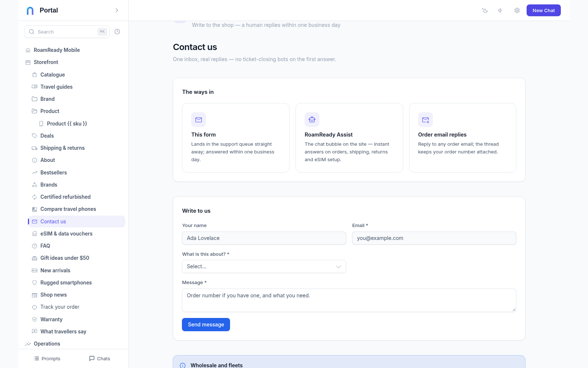This screenshot has width=588, height=368.
Task: Click the Your name input field
Action: (x=264, y=238)
